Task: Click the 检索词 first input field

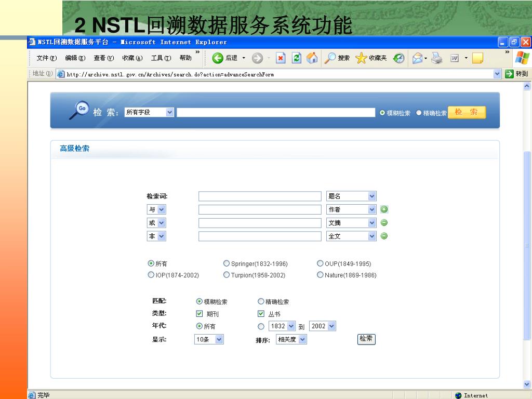Action: pos(260,196)
